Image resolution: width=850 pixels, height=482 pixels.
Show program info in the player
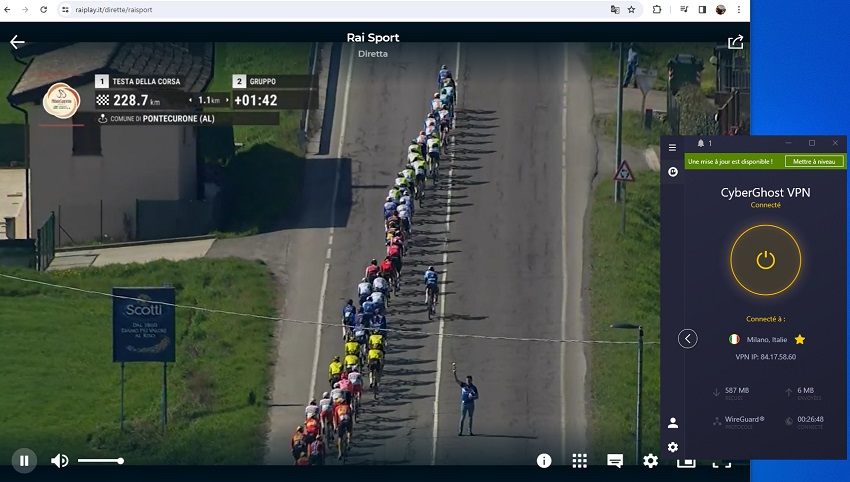pyautogui.click(x=544, y=461)
